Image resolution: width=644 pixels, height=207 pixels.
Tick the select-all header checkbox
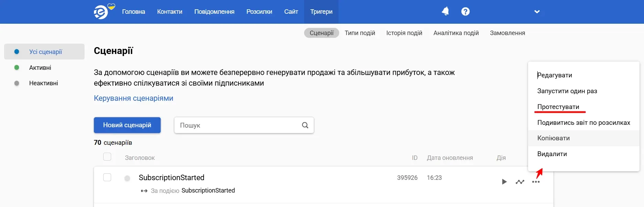(x=107, y=157)
